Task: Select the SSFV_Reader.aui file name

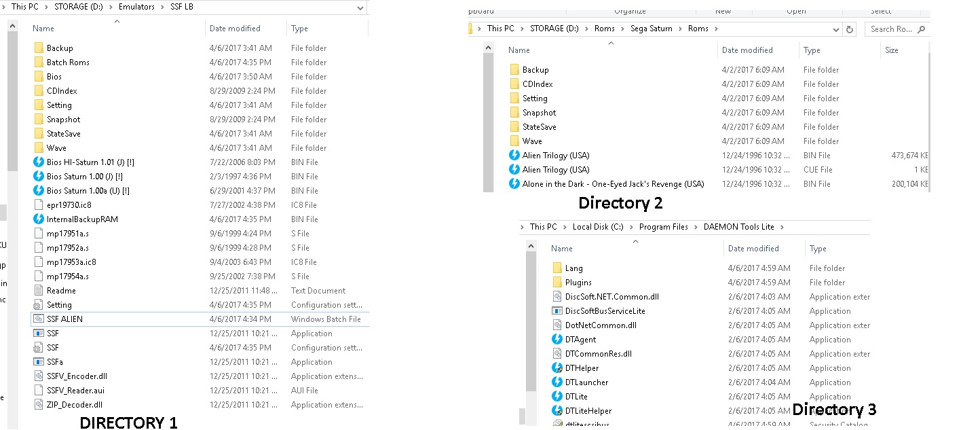Action: point(75,391)
